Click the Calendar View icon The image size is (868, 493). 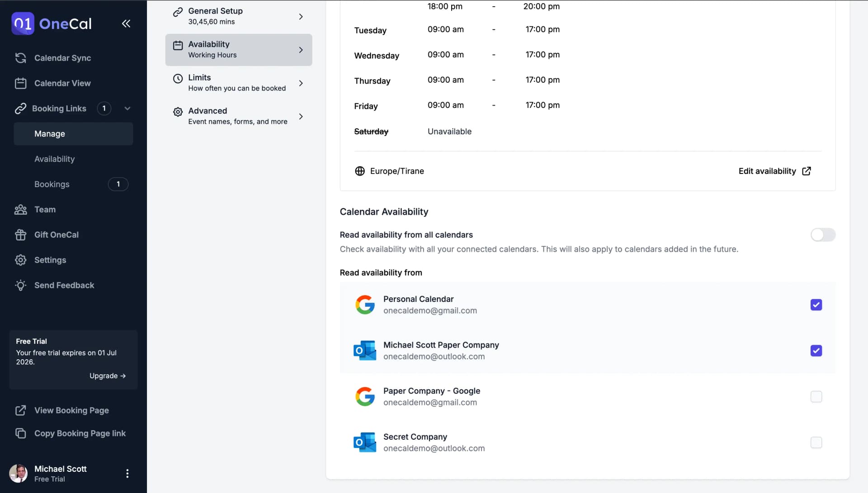(x=21, y=83)
